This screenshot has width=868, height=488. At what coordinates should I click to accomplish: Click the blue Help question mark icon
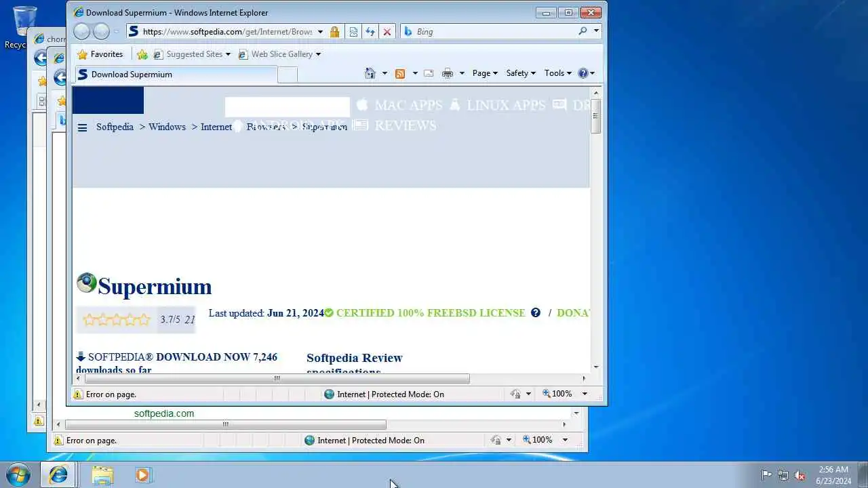coord(583,73)
